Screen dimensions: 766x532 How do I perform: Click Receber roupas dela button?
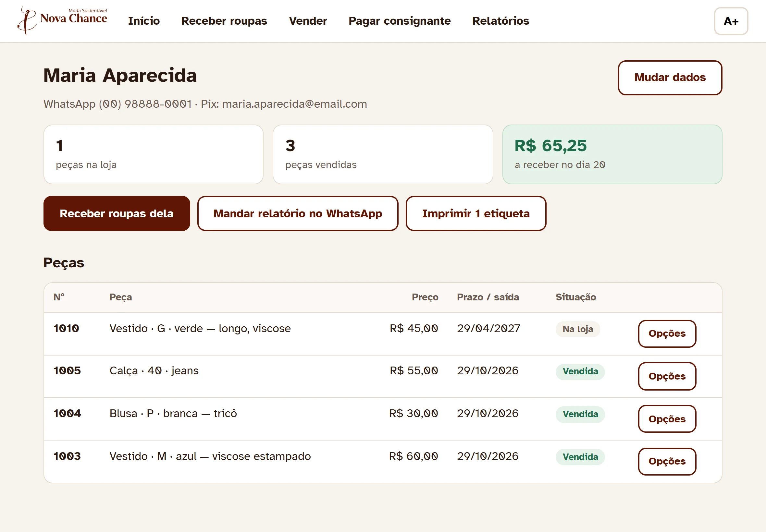(x=117, y=213)
